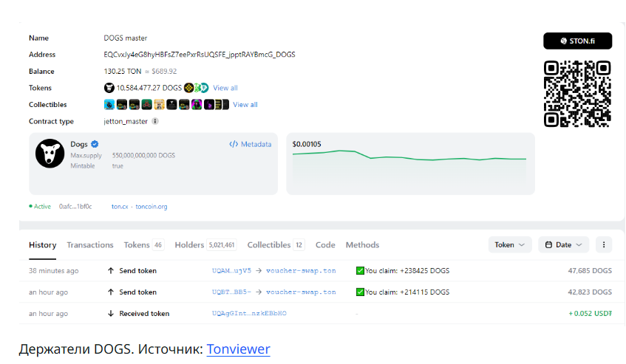Click the 550,000,000,000 DOGS max supply value
This screenshot has height=364, width=626.
click(x=143, y=155)
